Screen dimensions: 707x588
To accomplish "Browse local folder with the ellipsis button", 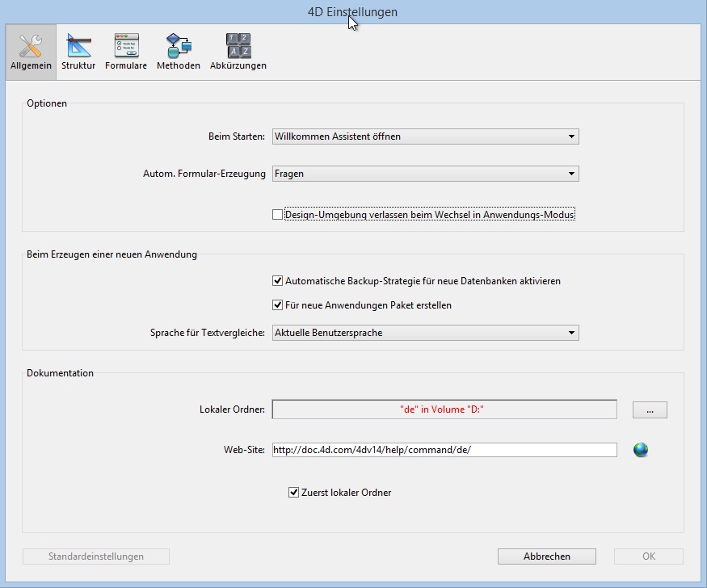I will coord(650,410).
